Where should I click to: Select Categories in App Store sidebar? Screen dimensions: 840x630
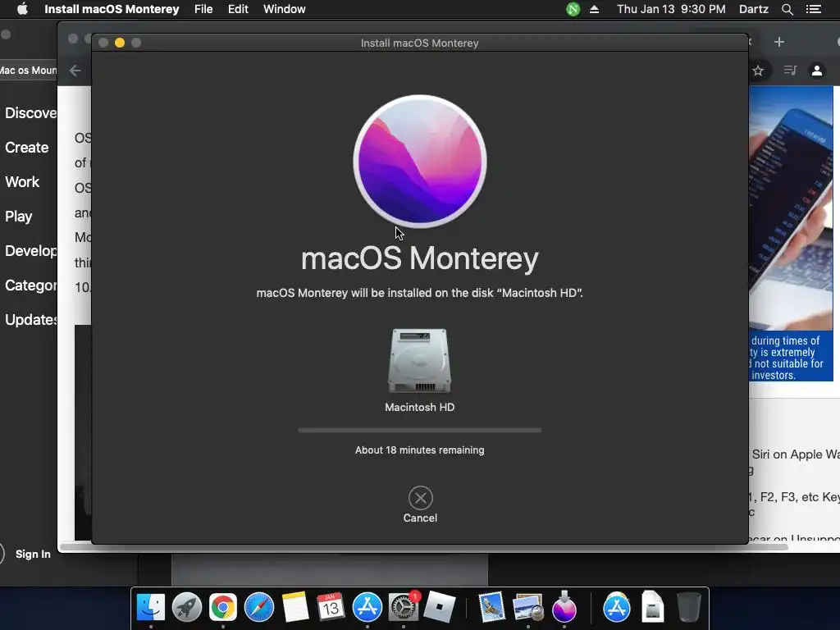pyautogui.click(x=30, y=285)
